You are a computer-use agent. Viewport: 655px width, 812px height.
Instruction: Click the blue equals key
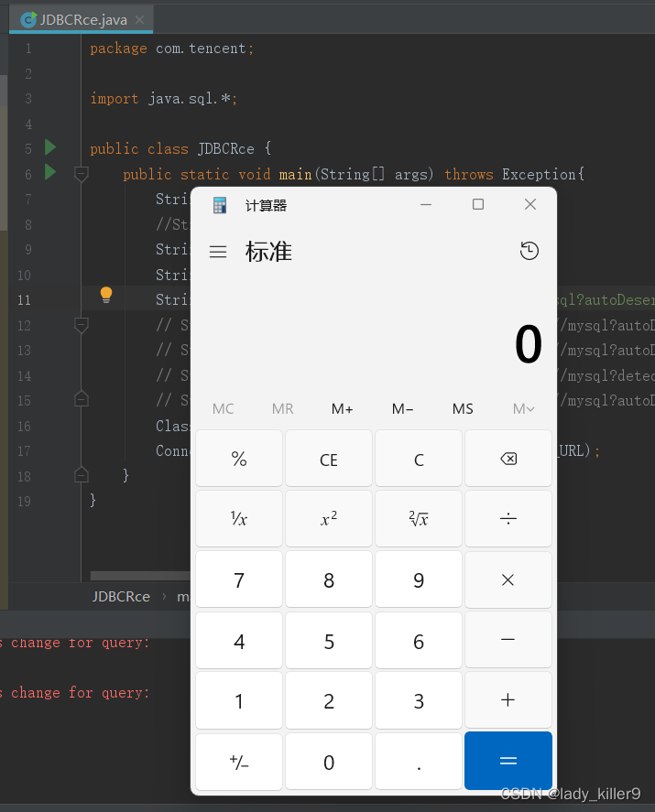(x=508, y=761)
